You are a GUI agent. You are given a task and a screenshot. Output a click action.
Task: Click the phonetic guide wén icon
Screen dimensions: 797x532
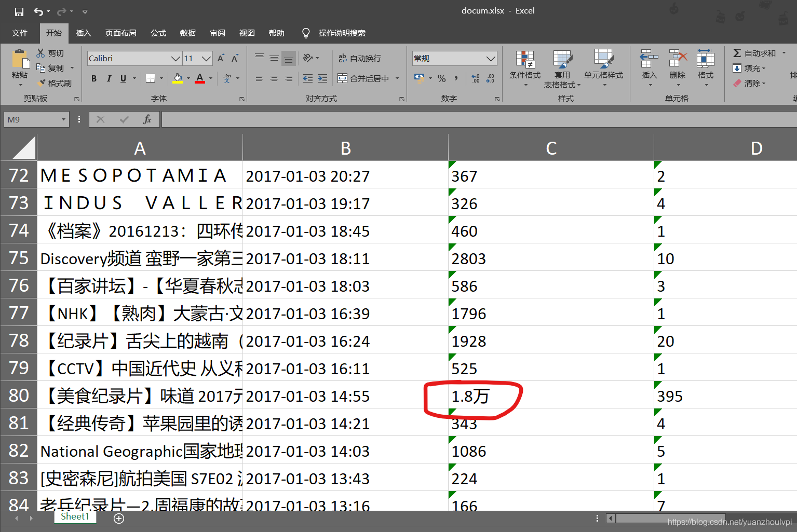[227, 78]
